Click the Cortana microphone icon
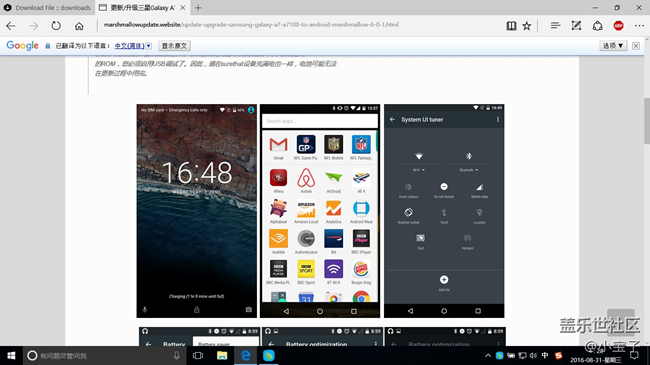The height and width of the screenshot is (365, 650). pyautogui.click(x=177, y=355)
